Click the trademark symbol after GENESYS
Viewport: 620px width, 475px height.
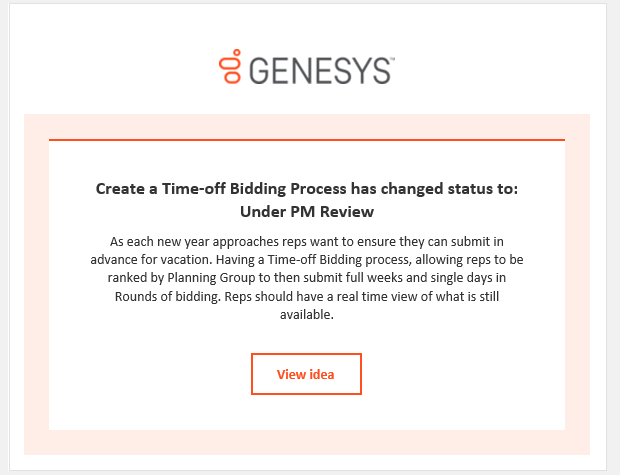tap(391, 59)
